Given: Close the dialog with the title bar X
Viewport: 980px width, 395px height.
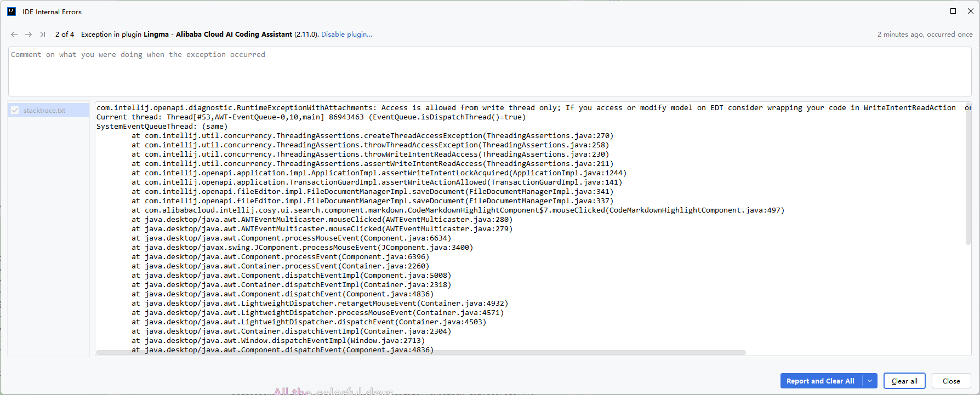Looking at the screenshot, I should point(970,11).
